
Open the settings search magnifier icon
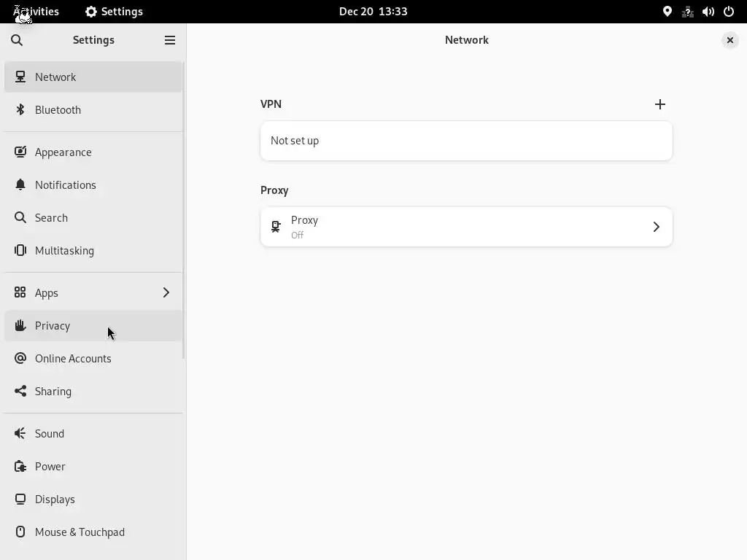click(x=17, y=40)
